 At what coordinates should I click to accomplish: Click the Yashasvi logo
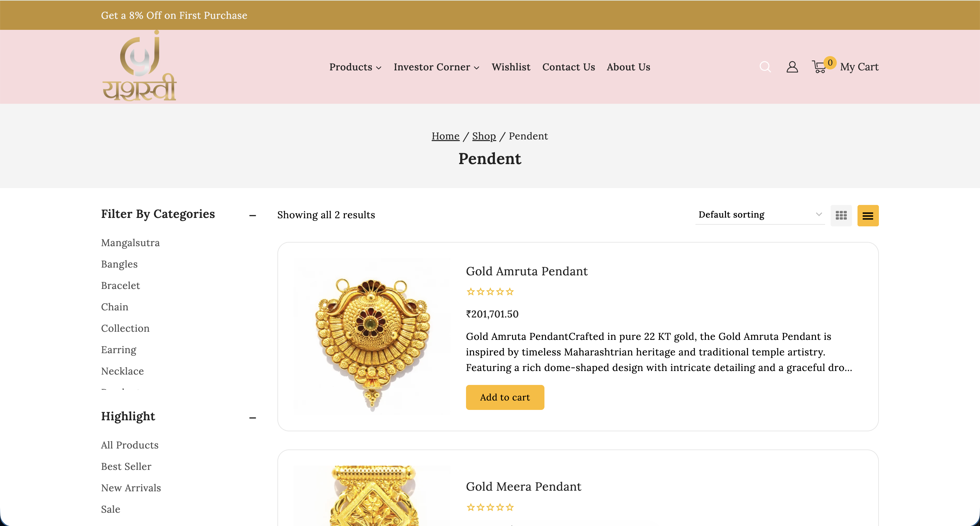click(139, 66)
